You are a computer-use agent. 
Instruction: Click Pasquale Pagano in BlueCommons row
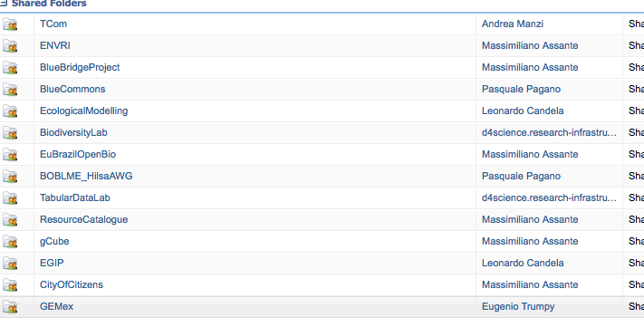521,89
